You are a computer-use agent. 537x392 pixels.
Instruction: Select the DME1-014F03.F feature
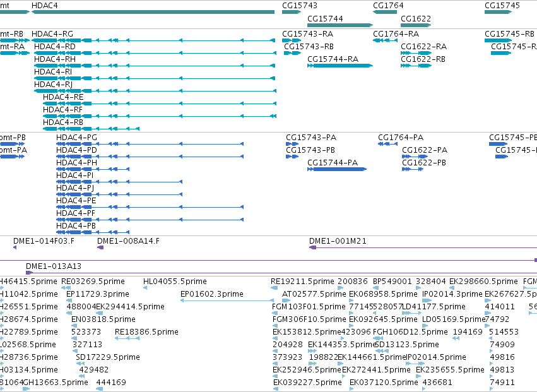click(15, 247)
